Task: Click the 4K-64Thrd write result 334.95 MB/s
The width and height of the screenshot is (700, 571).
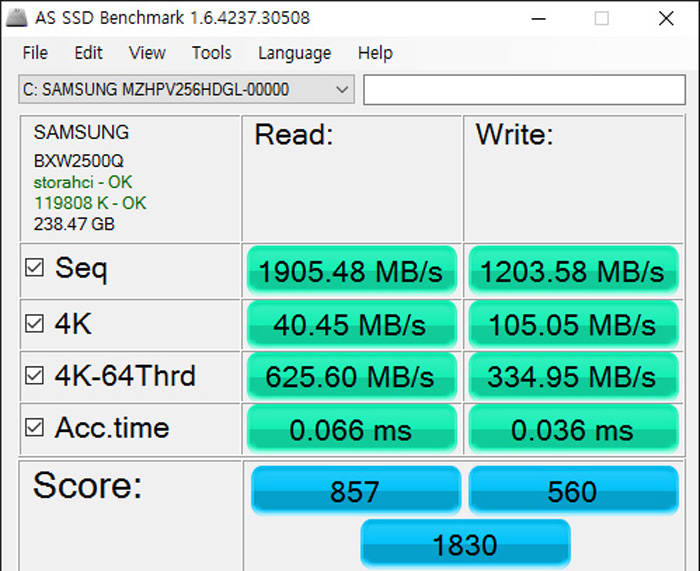Action: click(x=574, y=376)
